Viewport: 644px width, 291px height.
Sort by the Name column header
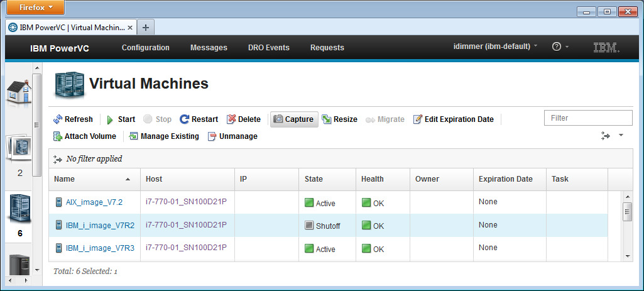[x=94, y=179]
